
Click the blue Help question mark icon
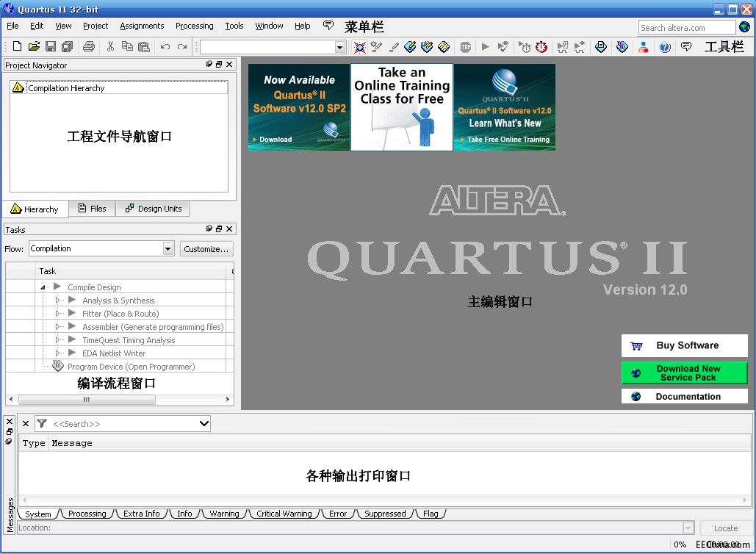[665, 47]
